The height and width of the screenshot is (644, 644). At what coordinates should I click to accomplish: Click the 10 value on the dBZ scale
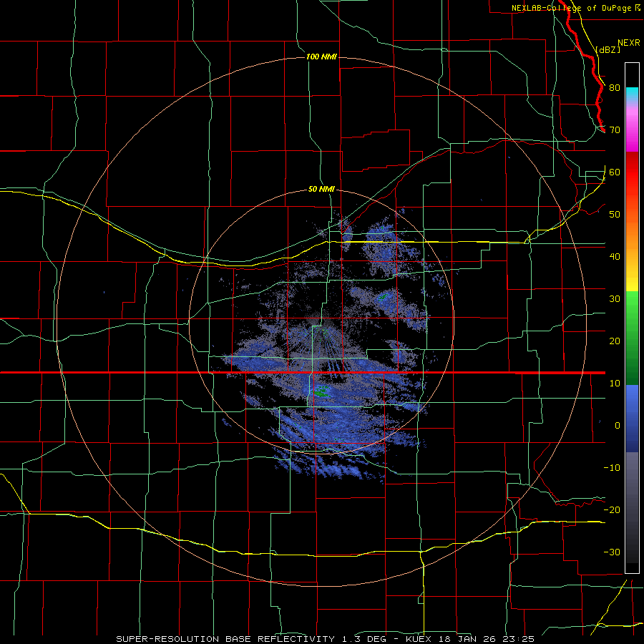tap(615, 384)
